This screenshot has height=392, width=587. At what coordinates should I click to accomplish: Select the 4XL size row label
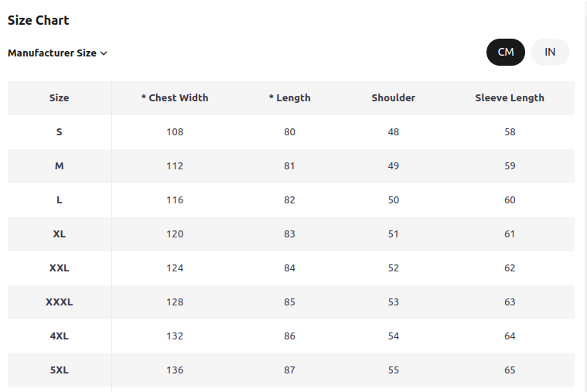coord(59,336)
